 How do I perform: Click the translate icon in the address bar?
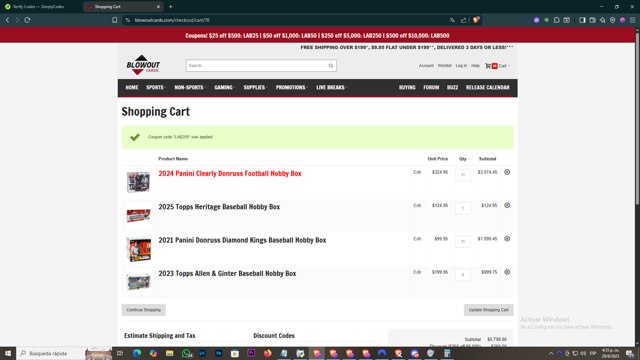pyautogui.click(x=452, y=20)
